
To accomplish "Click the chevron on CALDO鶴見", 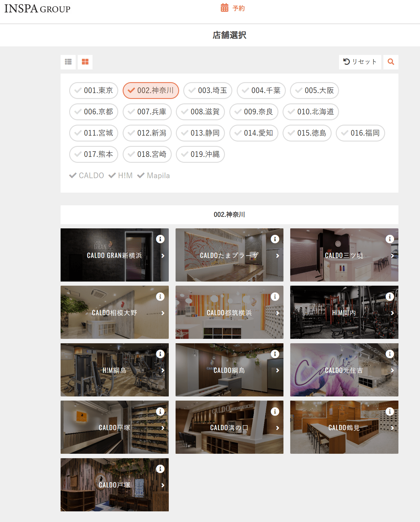I will pyautogui.click(x=393, y=428).
